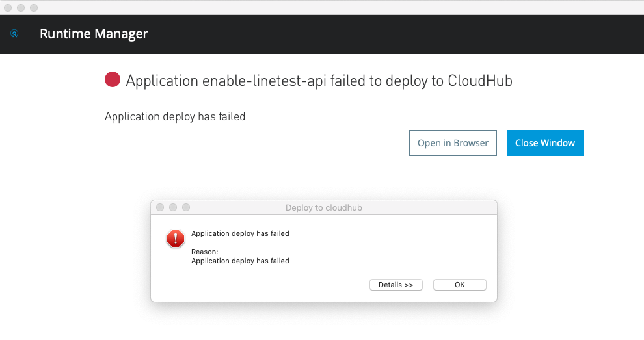Open the failed deployment in browser
This screenshot has height=340, width=644.
pyautogui.click(x=453, y=143)
